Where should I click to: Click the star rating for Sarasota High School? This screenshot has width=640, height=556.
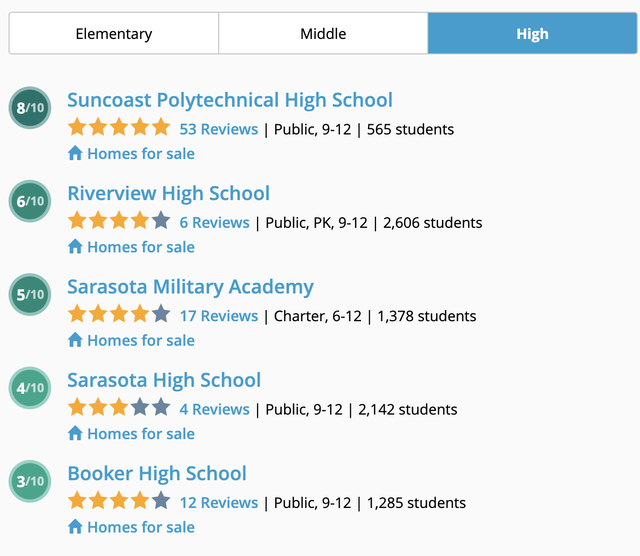[119, 408]
